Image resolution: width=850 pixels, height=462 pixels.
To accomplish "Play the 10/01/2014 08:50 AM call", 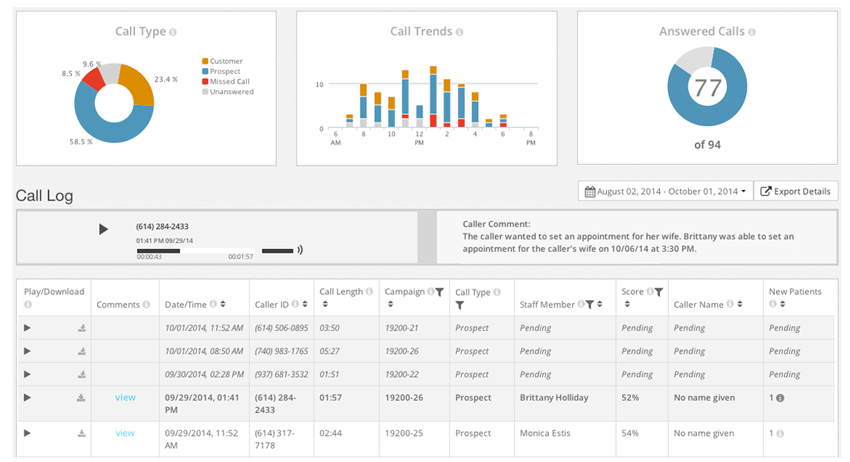I will 27,351.
